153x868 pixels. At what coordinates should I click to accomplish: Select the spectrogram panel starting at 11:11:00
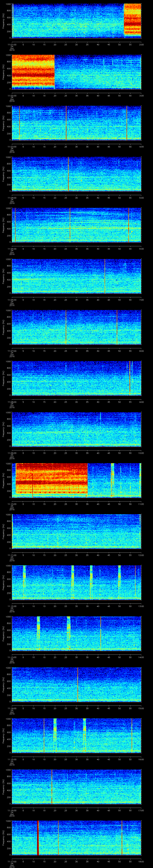(x=76, y=531)
